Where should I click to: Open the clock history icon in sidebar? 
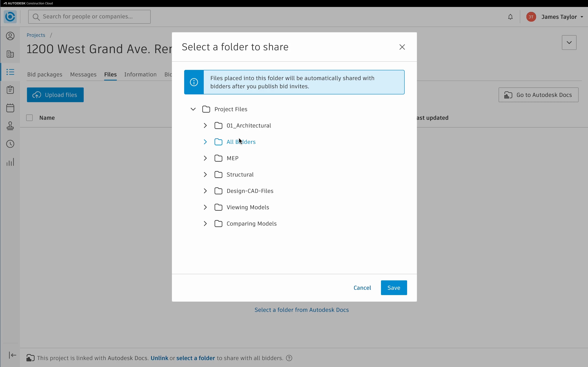click(10, 144)
